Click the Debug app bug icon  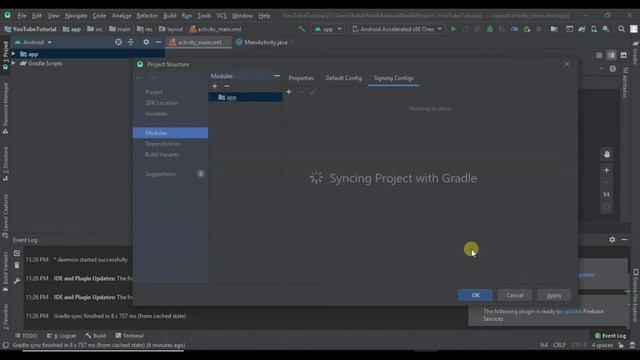pyautogui.click(x=490, y=29)
